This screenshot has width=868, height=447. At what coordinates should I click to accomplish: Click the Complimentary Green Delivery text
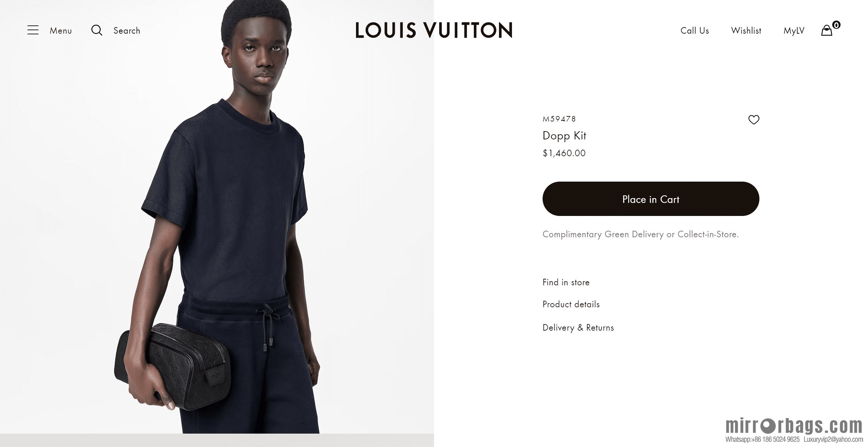point(641,234)
